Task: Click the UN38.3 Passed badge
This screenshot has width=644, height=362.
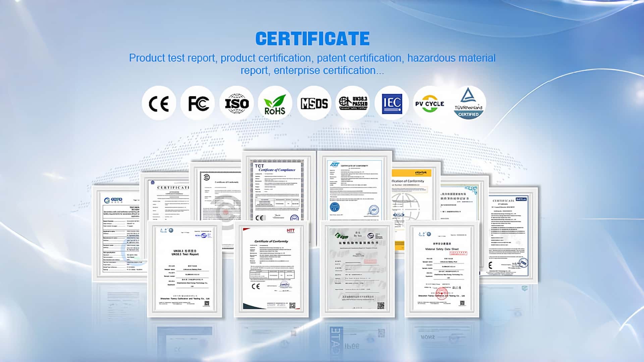Action: tap(353, 103)
